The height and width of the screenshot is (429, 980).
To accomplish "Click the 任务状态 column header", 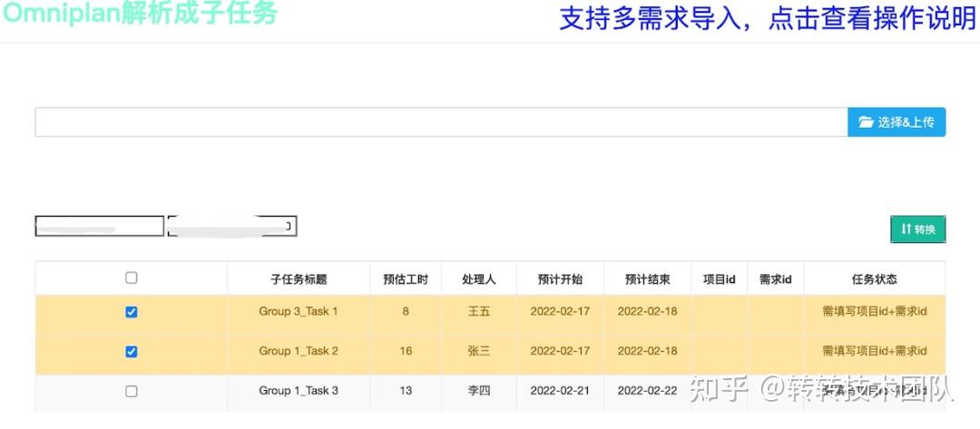I will 875,279.
